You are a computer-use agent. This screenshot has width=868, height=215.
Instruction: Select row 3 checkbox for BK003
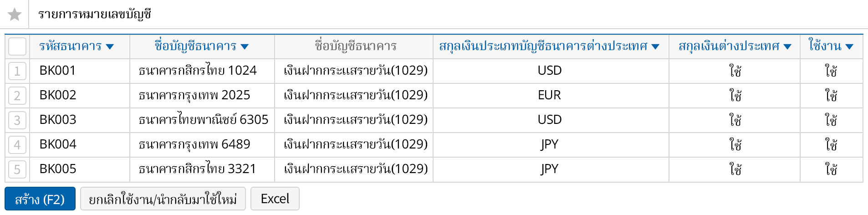[x=17, y=120]
